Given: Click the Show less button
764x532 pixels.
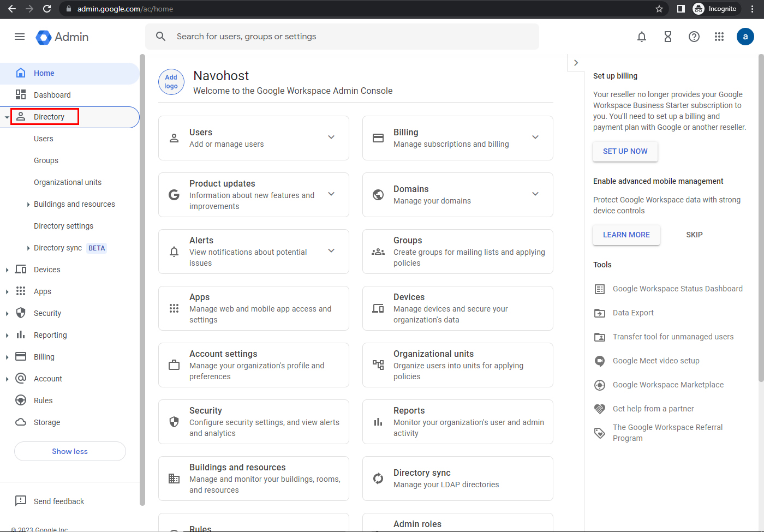Looking at the screenshot, I should (70, 451).
